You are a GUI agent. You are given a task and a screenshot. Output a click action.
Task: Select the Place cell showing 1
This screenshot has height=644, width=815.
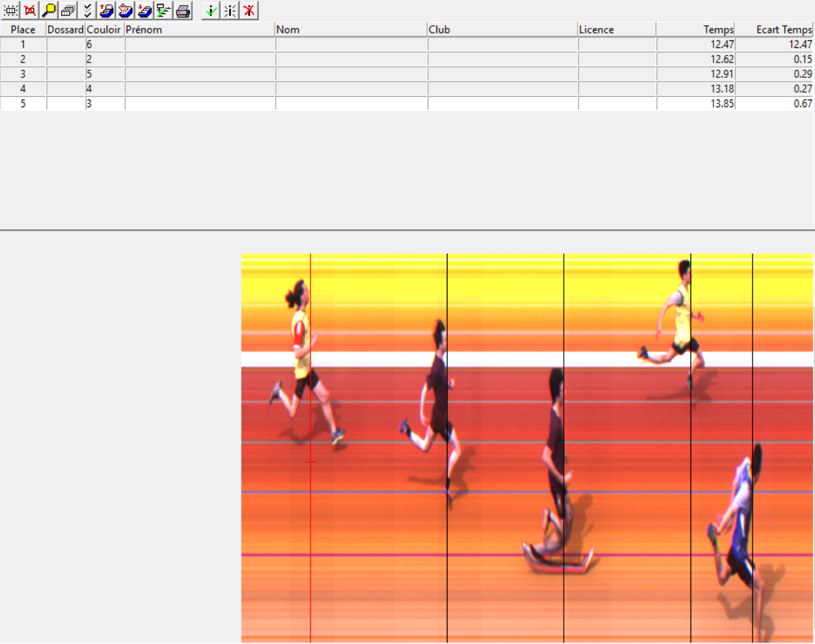point(23,45)
